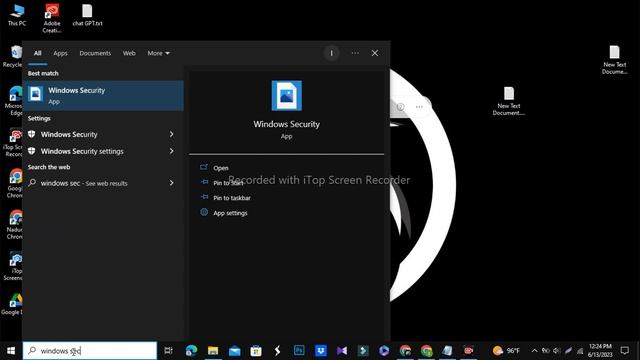This screenshot has width=640, height=360.
Task: Open the notification center icon
Action: pos(624,351)
